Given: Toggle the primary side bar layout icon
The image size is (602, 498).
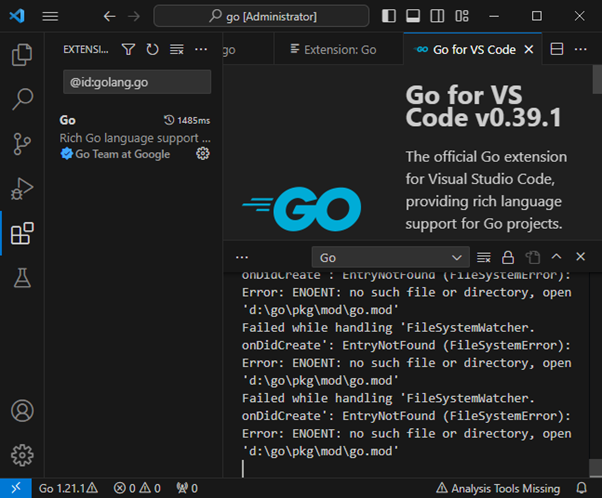Looking at the screenshot, I should point(389,16).
